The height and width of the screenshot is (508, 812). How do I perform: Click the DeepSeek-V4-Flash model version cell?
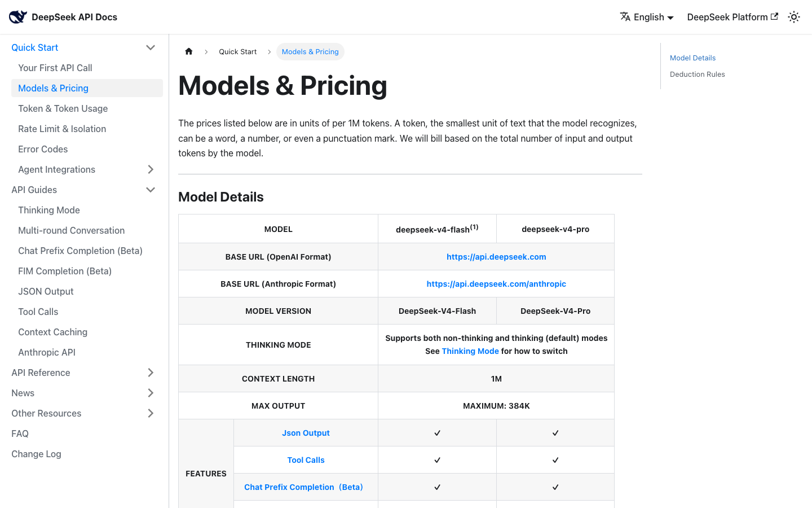click(x=437, y=311)
